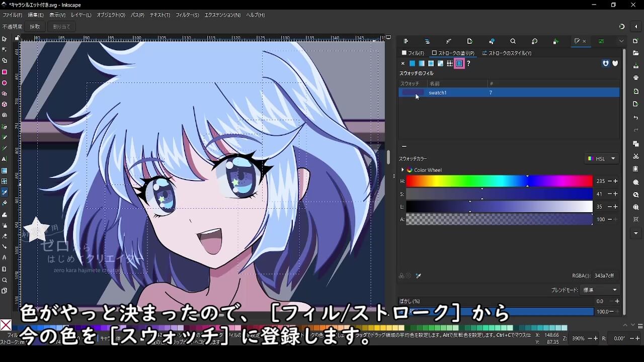Open the Align and Distribute dialog tab
644x362 pixels.
click(x=406, y=41)
